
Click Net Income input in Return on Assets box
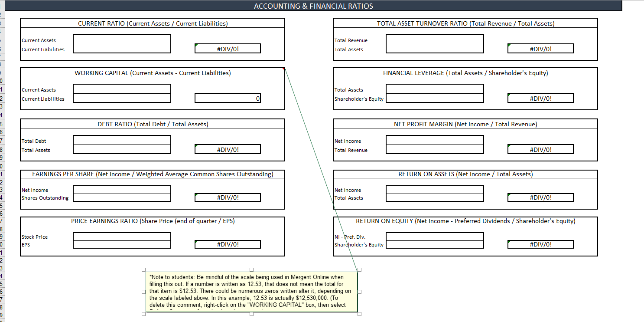(435, 190)
